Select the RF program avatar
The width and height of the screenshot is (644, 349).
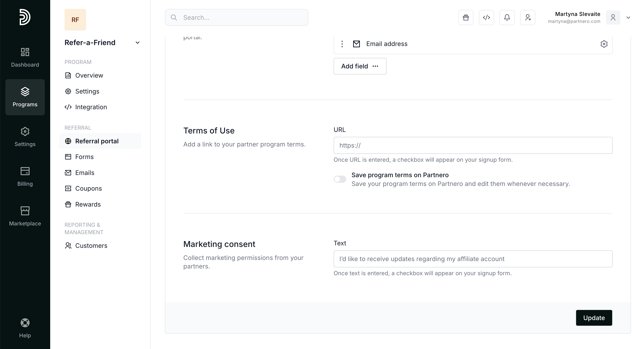[75, 20]
